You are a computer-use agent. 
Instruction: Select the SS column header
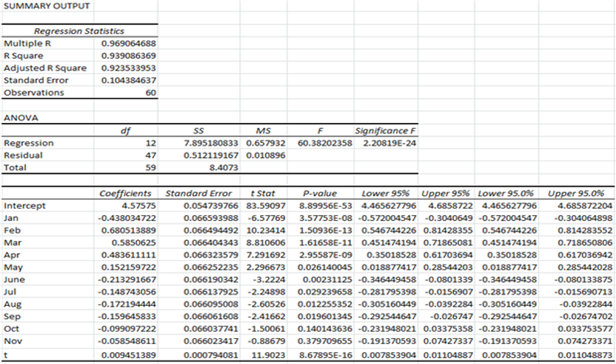198,130
